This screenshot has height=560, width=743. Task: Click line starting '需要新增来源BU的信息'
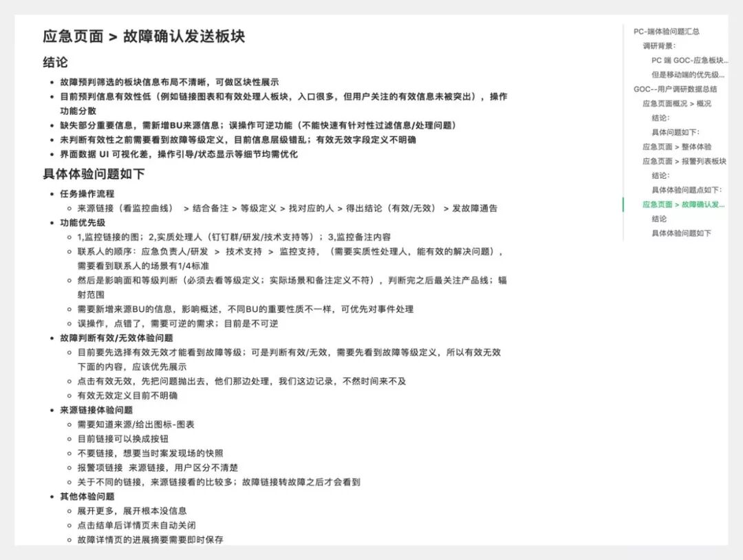pos(246,309)
